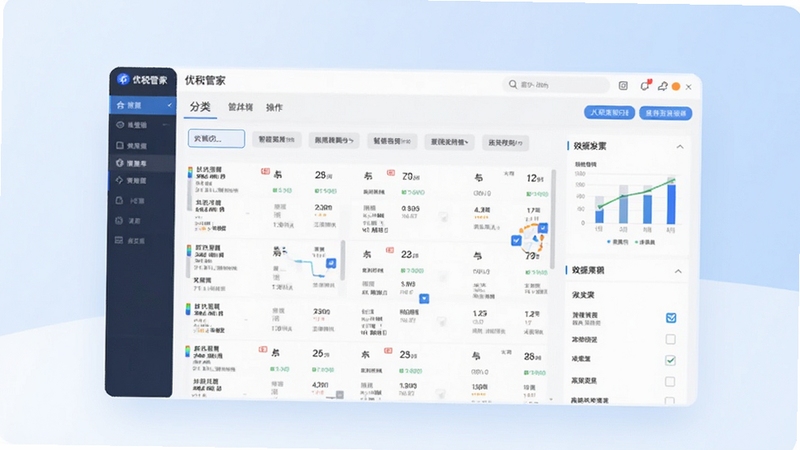Toggle the blue checkbox at the upper right of the dashed gauge
Viewport: 800px width, 450px height.
click(x=543, y=228)
